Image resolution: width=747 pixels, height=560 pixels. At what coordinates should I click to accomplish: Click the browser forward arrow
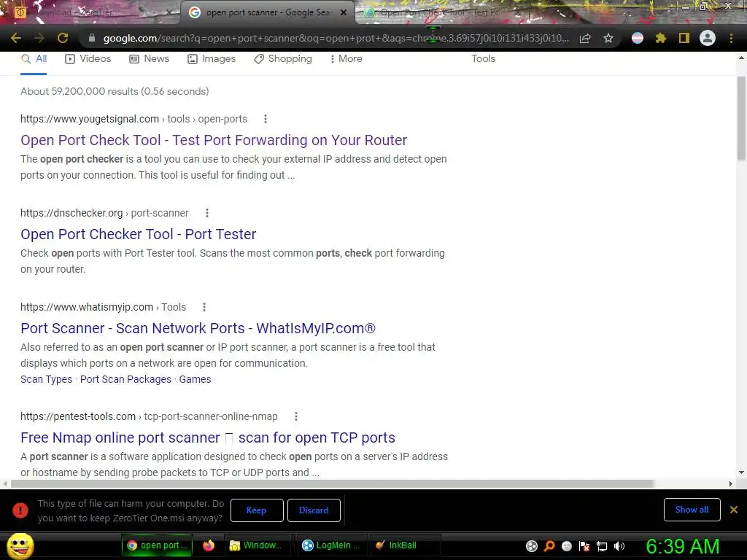[39, 38]
